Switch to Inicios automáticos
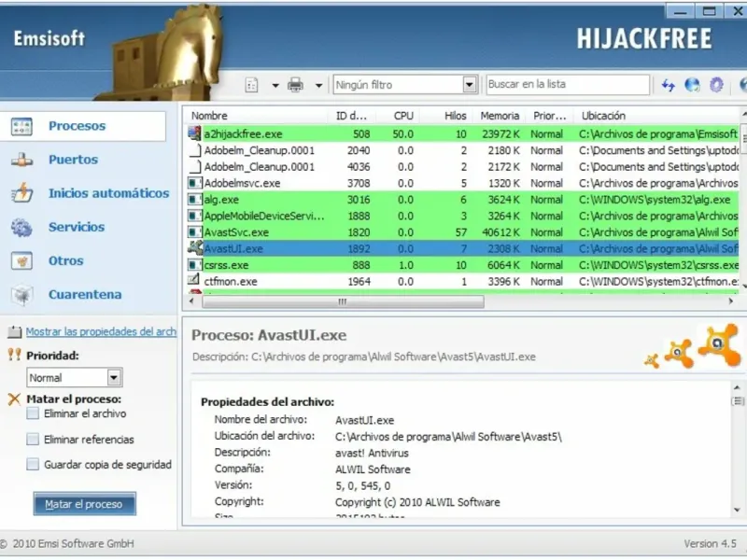Screen dimensions: 747x560 click(108, 193)
